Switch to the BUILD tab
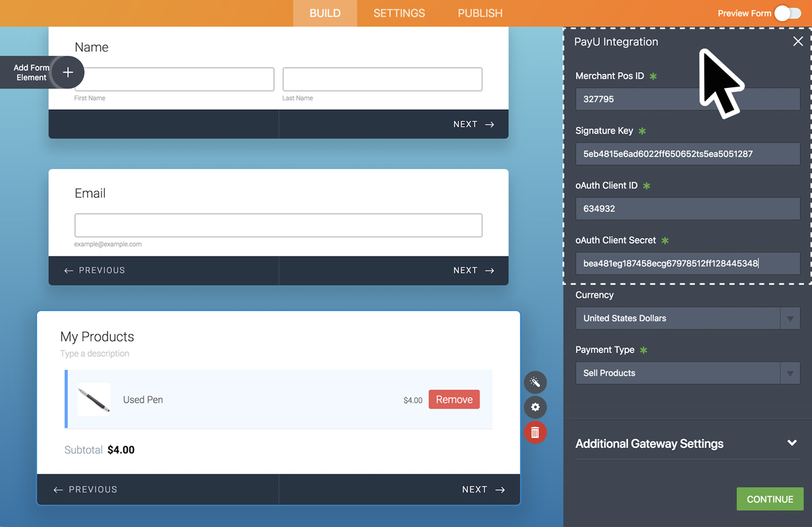Viewport: 812px width, 527px height. [325, 13]
